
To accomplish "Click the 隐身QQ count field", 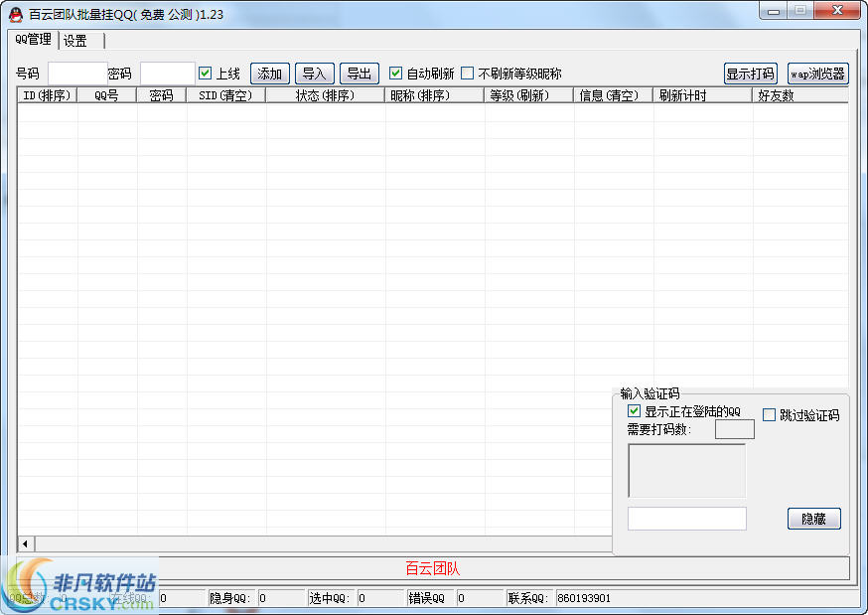I will [282, 598].
